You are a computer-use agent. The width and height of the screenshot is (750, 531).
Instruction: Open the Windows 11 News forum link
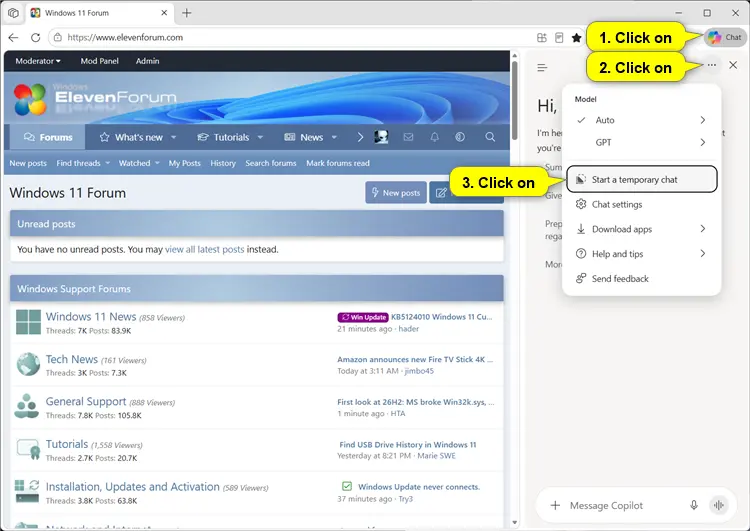click(x=91, y=317)
